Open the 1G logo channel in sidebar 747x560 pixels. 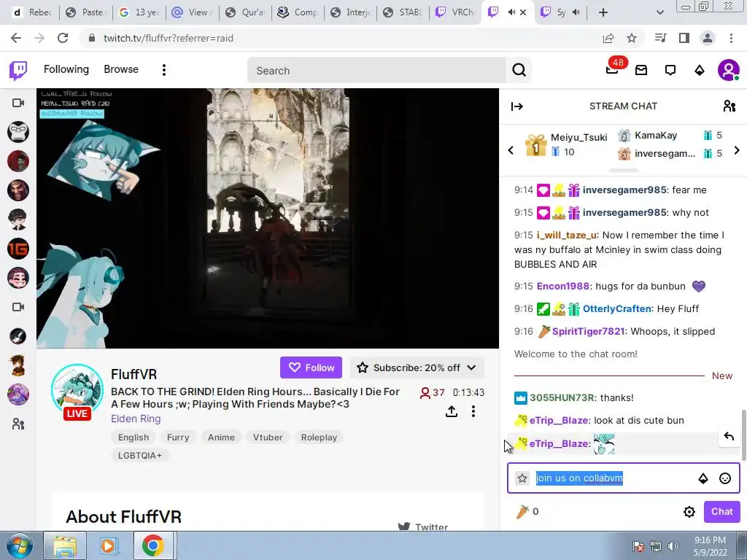pos(18,249)
